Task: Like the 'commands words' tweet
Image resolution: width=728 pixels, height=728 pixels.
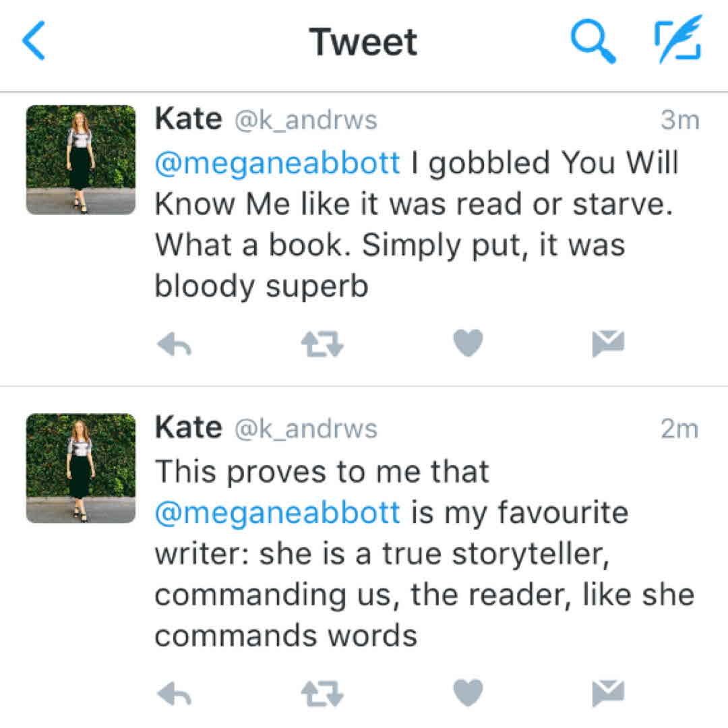Action: (468, 692)
